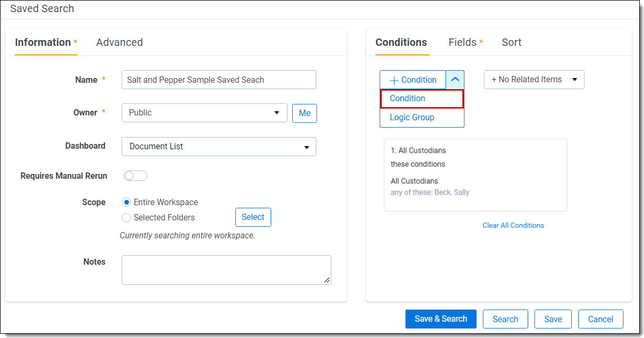Switch to the Advanced tab

point(119,42)
